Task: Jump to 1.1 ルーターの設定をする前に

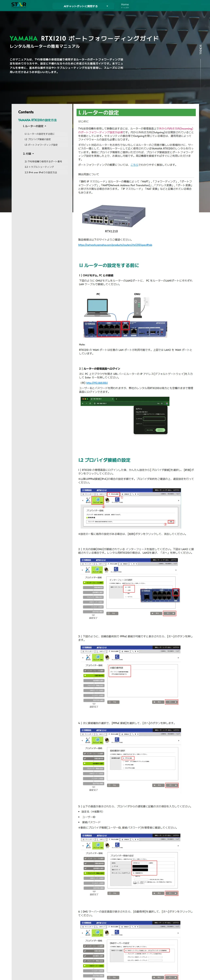Action: [40, 134]
